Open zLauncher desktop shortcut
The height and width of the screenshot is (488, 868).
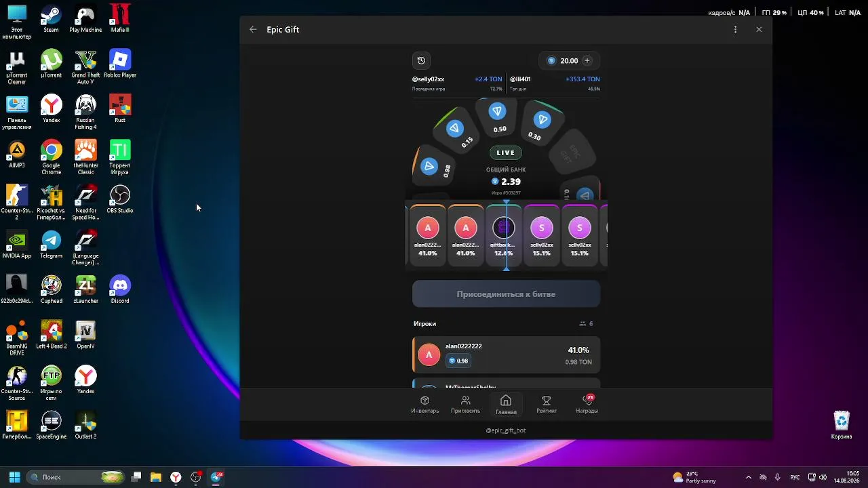click(85, 290)
